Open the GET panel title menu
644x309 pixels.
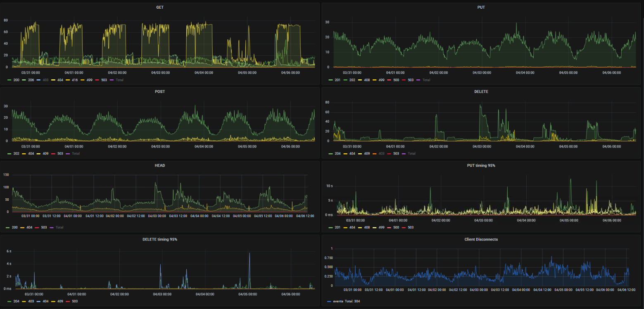[x=159, y=7]
